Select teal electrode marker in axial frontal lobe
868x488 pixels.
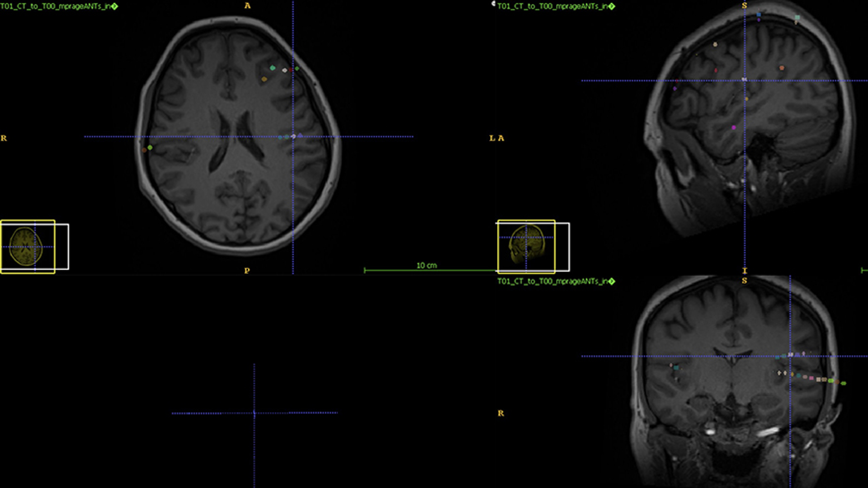click(273, 68)
